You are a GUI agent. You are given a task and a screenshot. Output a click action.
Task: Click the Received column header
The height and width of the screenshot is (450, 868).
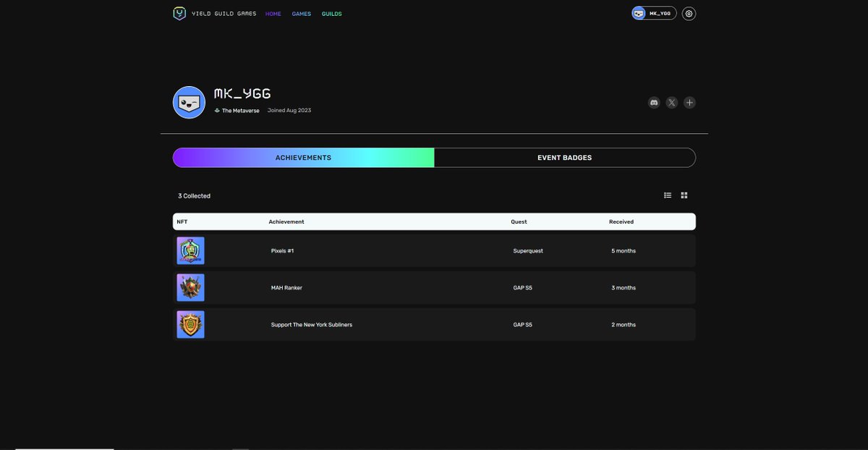(x=621, y=222)
